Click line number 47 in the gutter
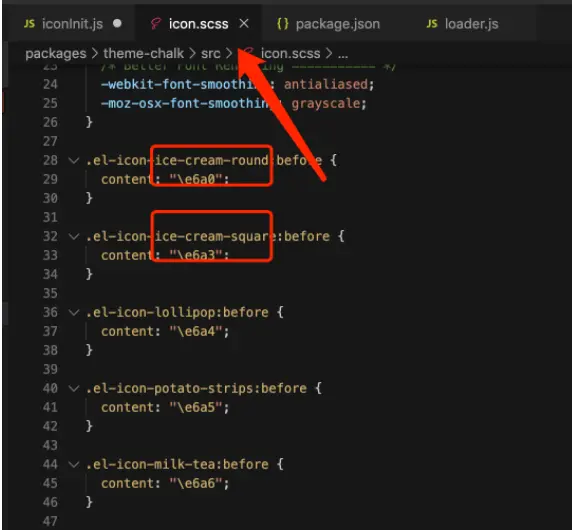Image resolution: width=572 pixels, height=530 pixels. pyautogui.click(x=50, y=521)
